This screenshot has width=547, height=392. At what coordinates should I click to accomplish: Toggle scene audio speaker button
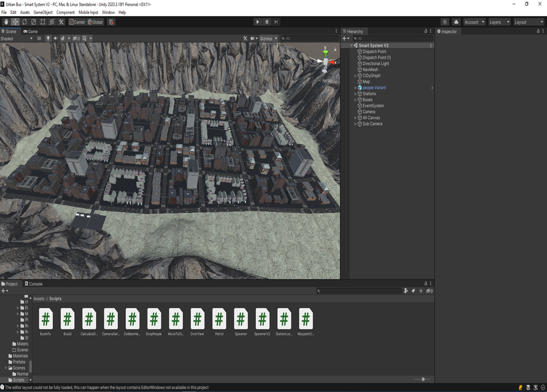pos(55,39)
